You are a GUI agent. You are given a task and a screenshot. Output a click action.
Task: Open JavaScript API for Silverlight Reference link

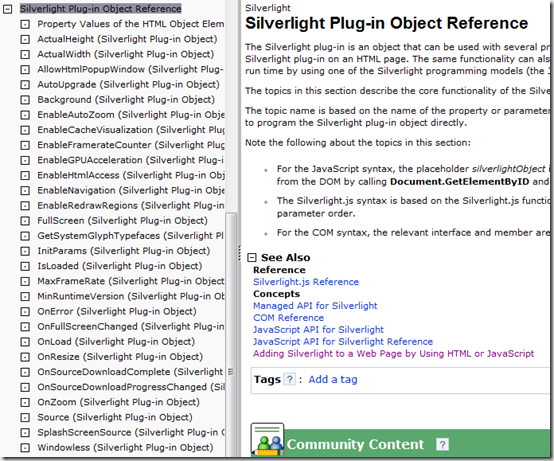point(343,342)
